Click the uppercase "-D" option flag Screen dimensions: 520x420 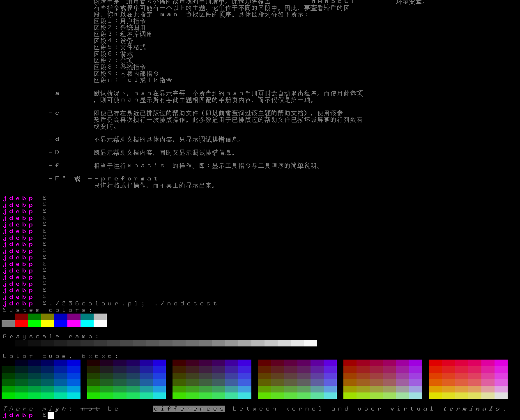point(54,152)
